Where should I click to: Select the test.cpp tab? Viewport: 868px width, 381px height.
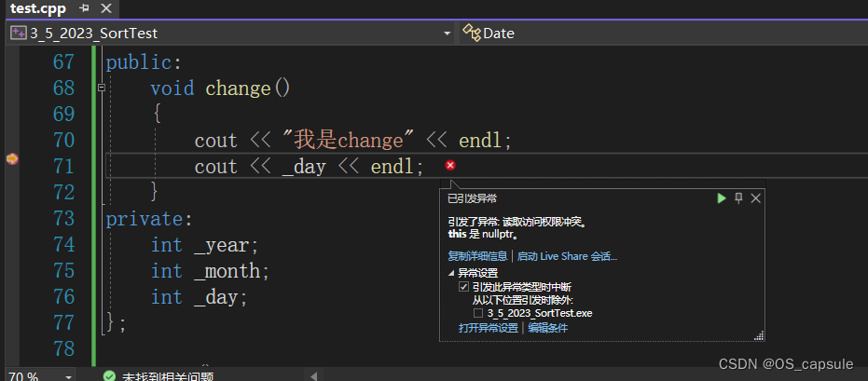click(x=37, y=8)
